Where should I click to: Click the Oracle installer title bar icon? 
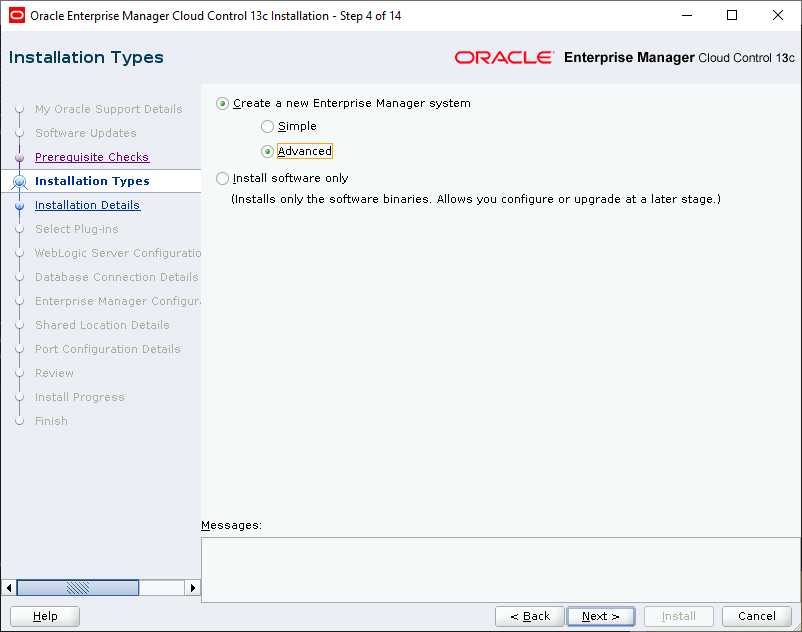(x=17, y=15)
